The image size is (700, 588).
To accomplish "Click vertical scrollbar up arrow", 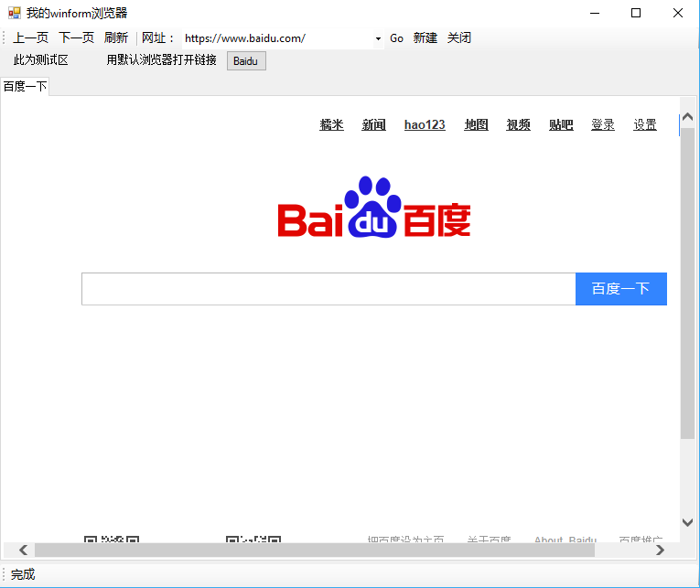I will 687,117.
